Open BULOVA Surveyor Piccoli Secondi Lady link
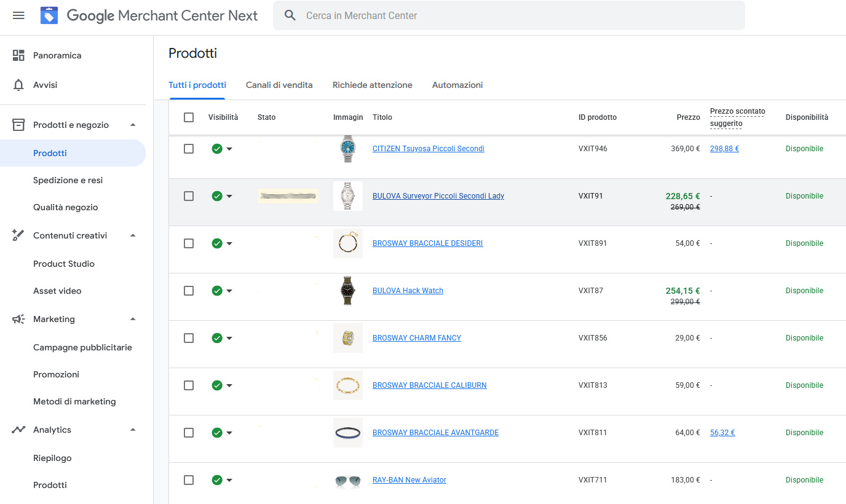Viewport: 846px width, 504px height. pos(438,196)
